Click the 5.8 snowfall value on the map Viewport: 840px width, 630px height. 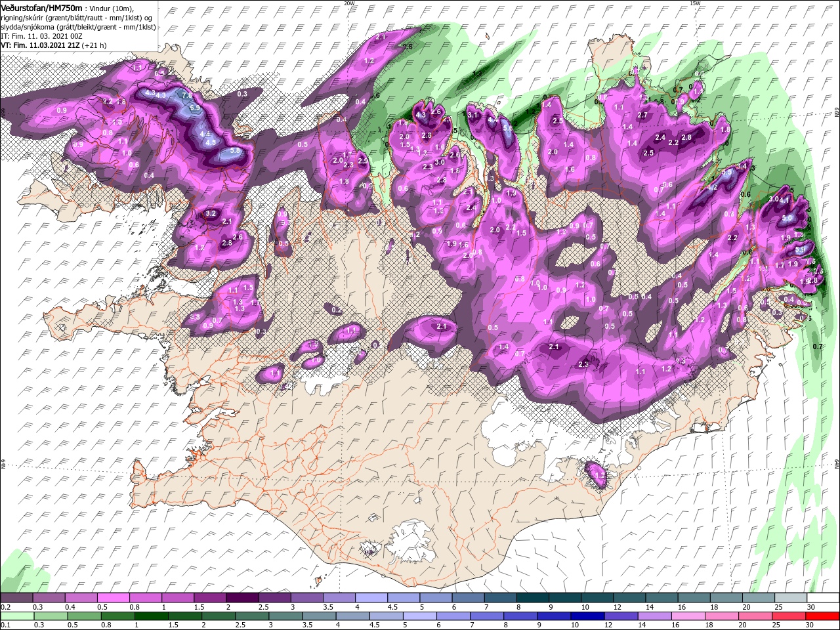tap(235, 151)
